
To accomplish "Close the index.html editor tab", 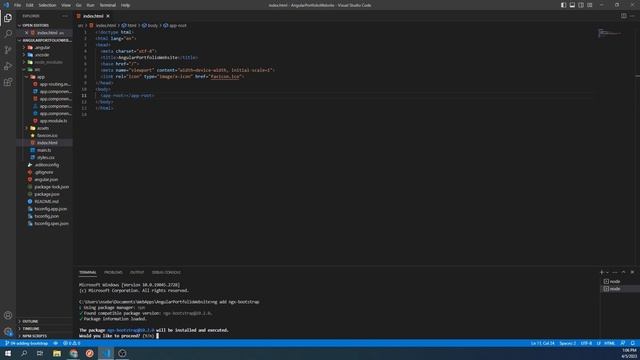I will (x=108, y=16).
